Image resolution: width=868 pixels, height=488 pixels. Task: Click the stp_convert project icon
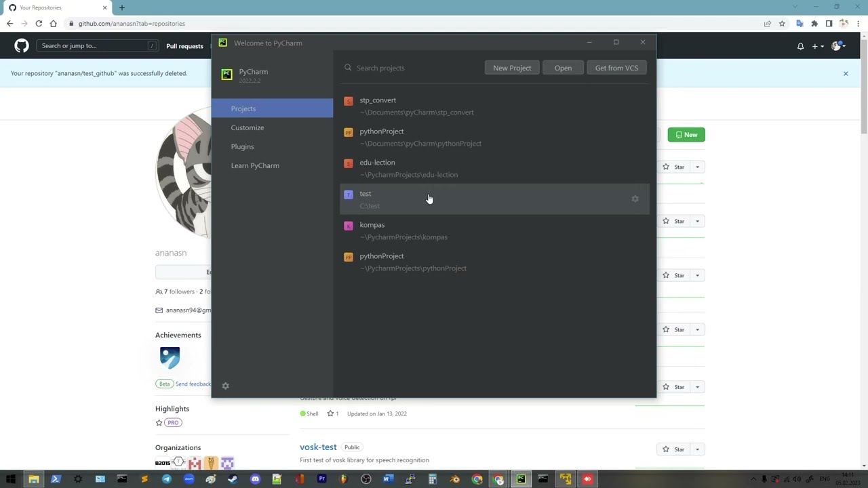click(x=349, y=101)
